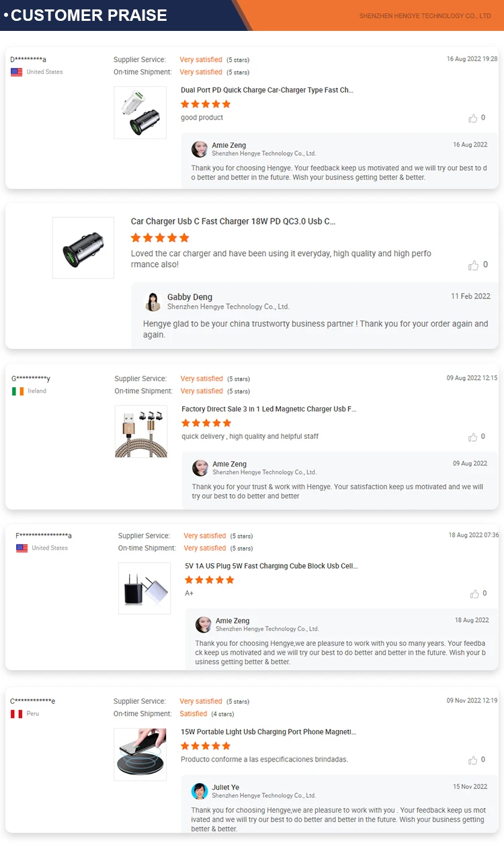504x851 pixels.
Task: Click thumbs-up on 'quick delivery' review
Action: [473, 437]
